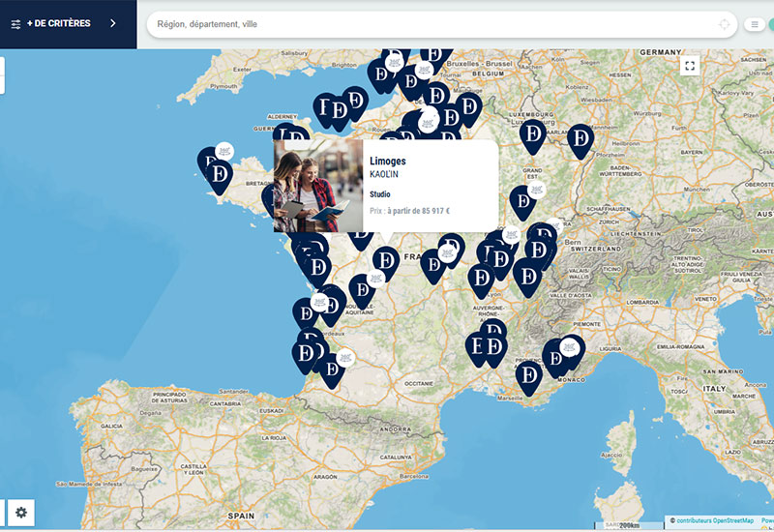Click the 360° badge above Rouen

(428, 124)
